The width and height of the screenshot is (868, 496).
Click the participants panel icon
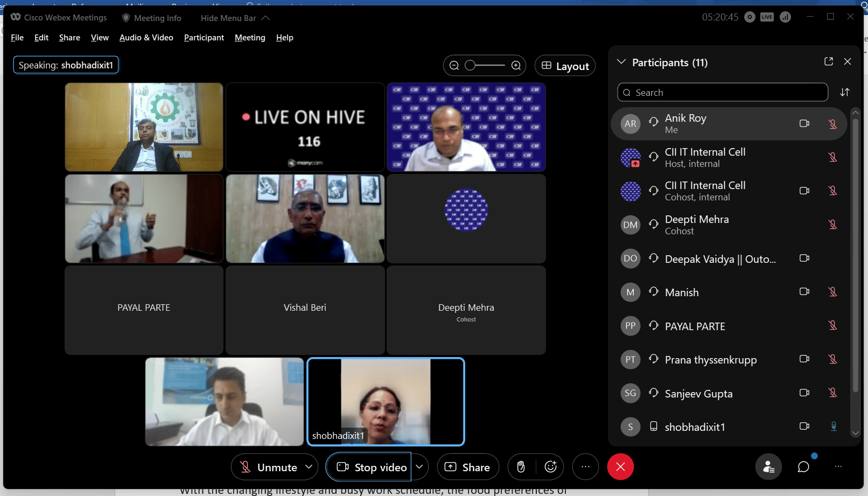[768, 467]
